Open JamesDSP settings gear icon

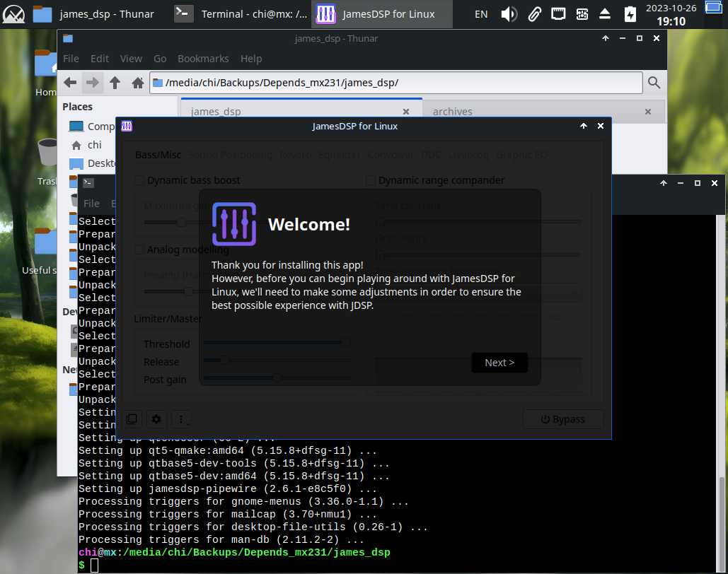(156, 419)
